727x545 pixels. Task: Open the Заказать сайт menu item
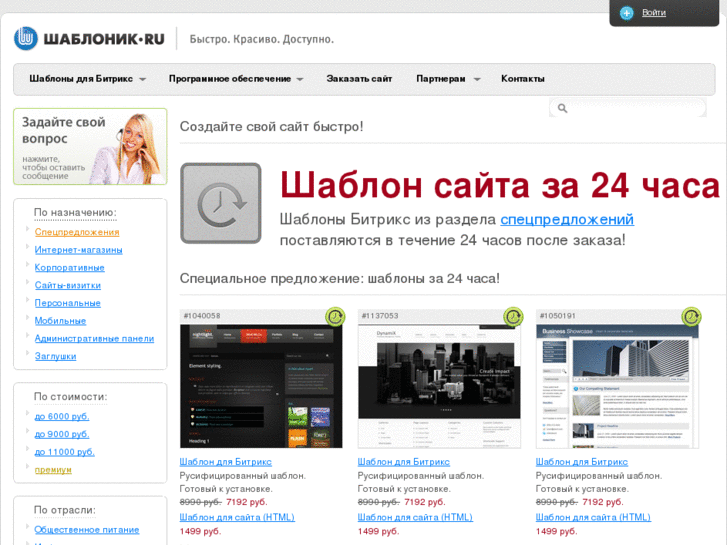[359, 79]
